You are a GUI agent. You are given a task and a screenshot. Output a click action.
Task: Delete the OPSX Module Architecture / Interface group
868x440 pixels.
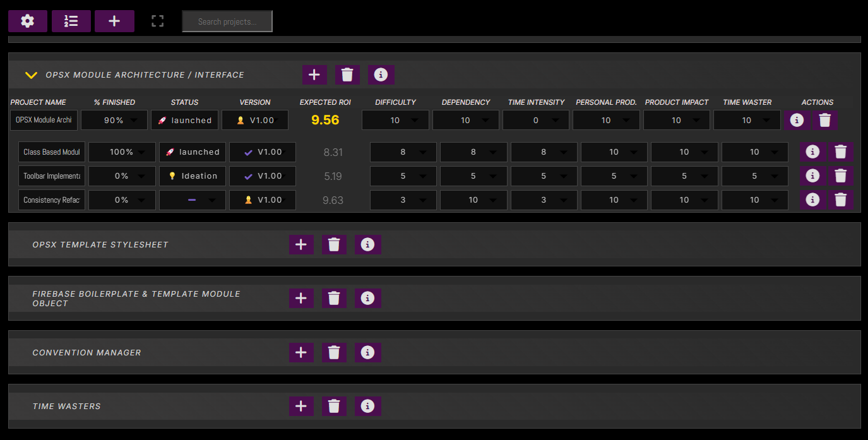click(x=347, y=75)
